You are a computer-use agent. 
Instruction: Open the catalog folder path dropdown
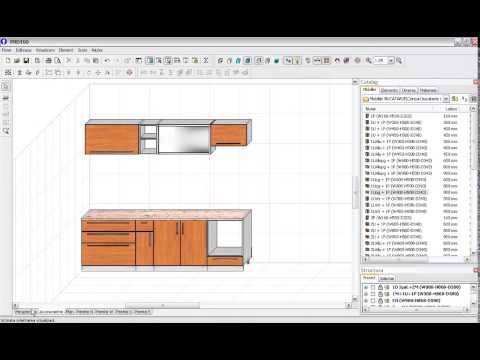pos(446,99)
